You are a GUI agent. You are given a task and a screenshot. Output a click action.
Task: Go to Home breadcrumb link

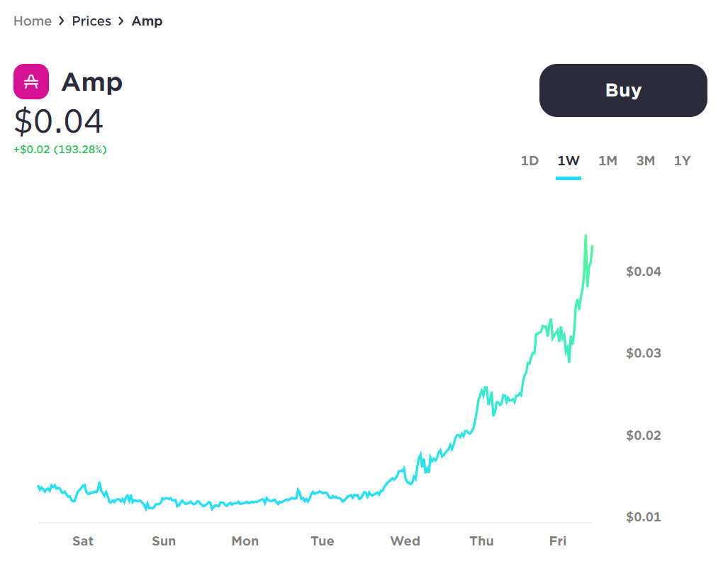(33, 21)
